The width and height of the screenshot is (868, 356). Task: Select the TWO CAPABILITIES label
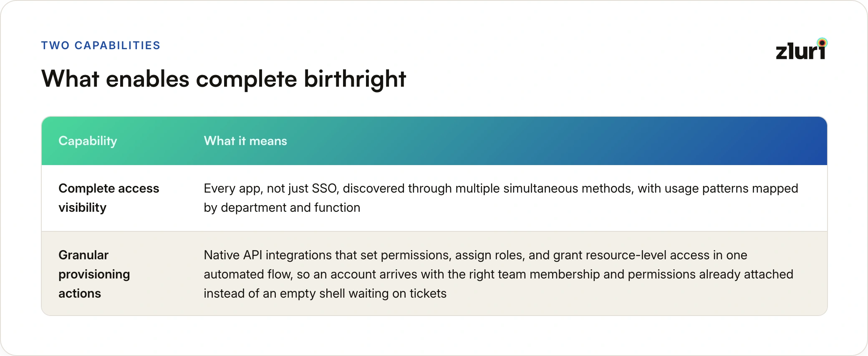(101, 45)
